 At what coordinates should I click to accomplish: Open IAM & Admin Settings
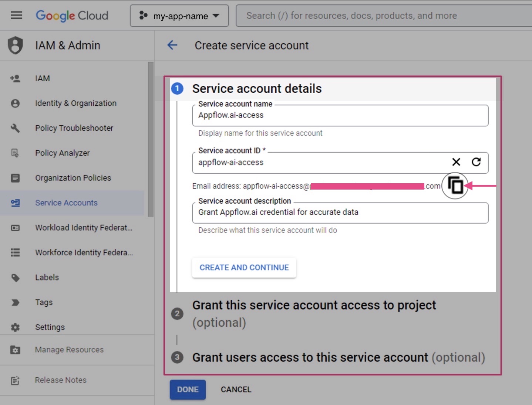(x=50, y=327)
